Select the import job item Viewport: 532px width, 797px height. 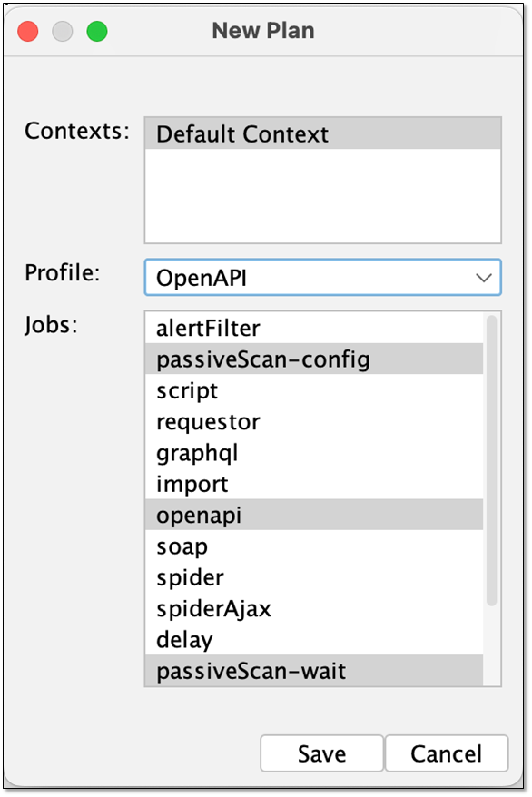(314, 484)
